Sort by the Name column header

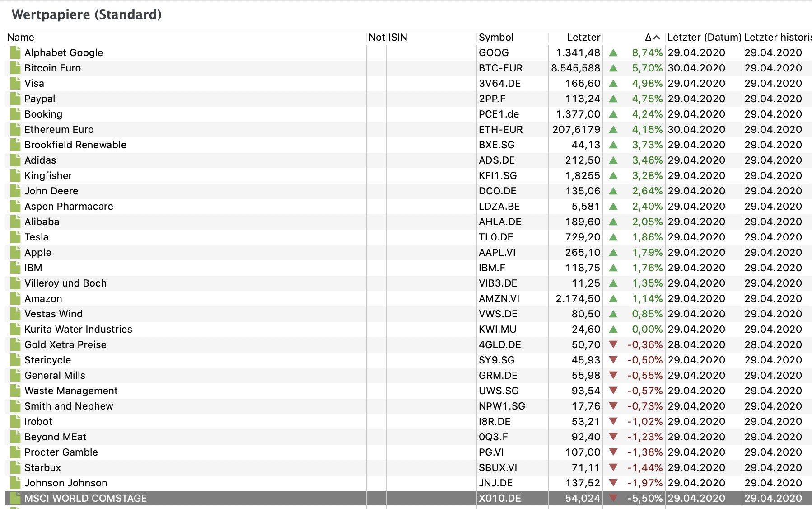(186, 38)
